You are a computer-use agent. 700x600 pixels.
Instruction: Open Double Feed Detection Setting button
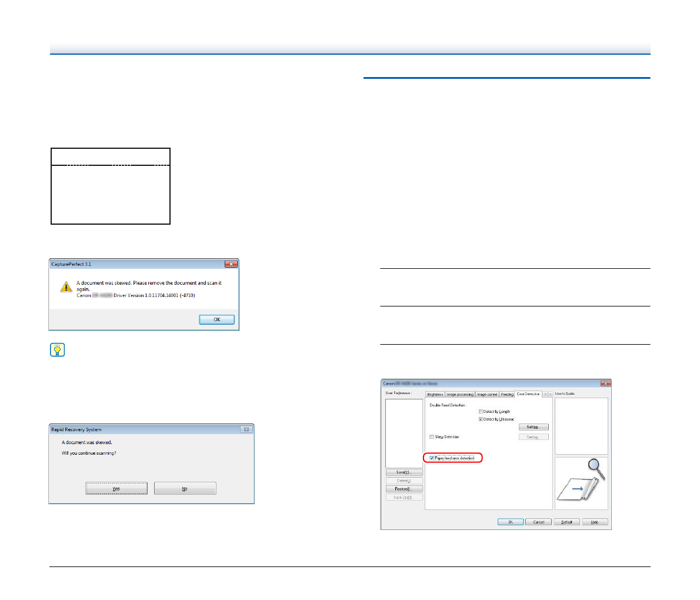click(x=533, y=427)
